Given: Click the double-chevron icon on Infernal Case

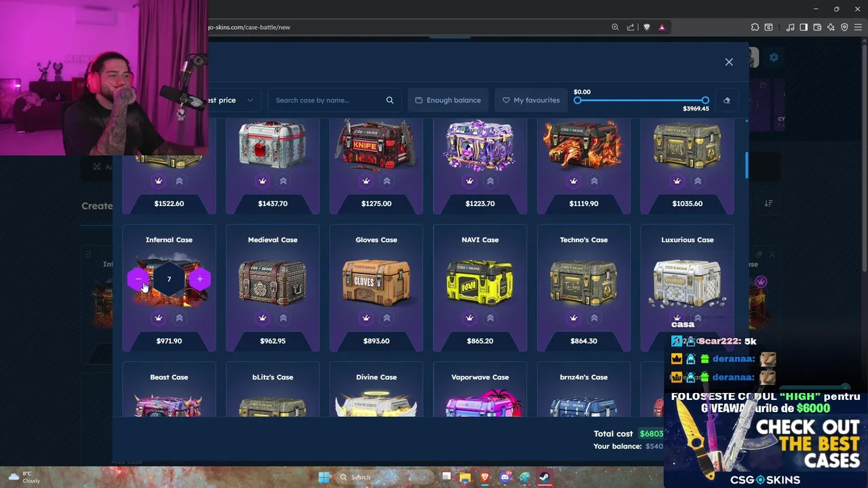Looking at the screenshot, I should pyautogui.click(x=179, y=318).
